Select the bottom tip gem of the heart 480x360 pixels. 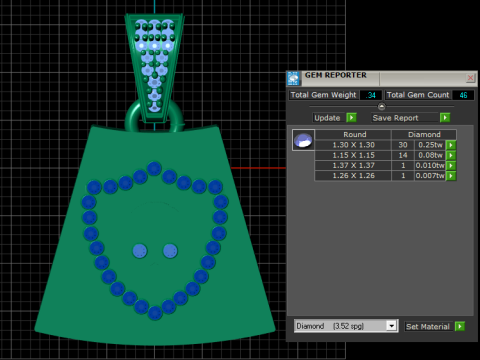pos(155,313)
